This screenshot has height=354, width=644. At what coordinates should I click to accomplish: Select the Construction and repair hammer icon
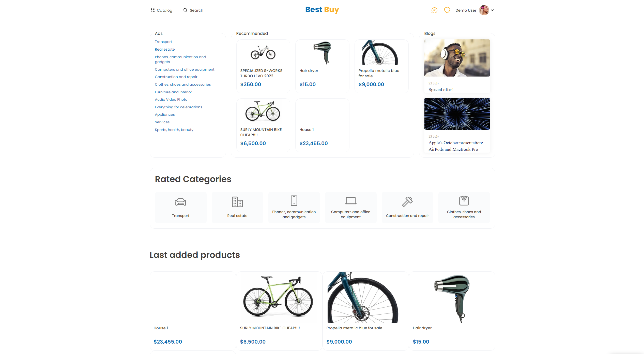click(407, 202)
